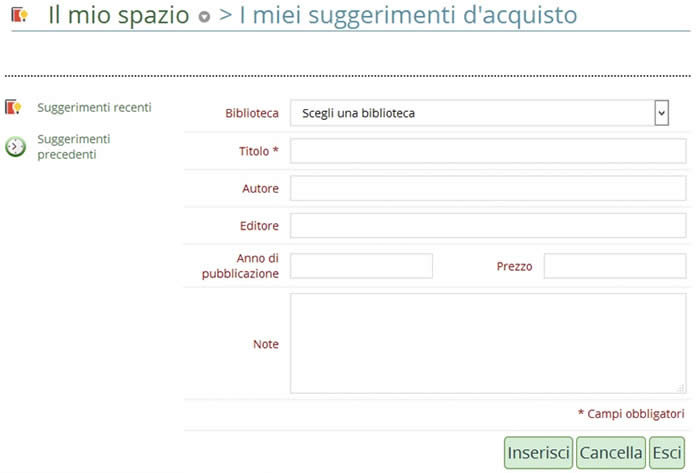Click the clock icon for Suggerimenti precedenti
This screenshot has width=700, height=473.
pyautogui.click(x=16, y=147)
